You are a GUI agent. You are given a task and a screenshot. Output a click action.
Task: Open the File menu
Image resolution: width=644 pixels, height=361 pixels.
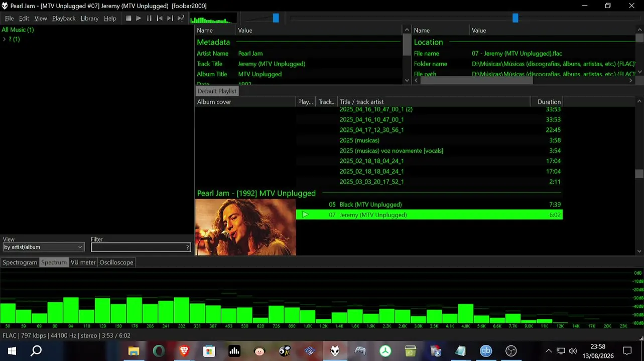tap(10, 19)
